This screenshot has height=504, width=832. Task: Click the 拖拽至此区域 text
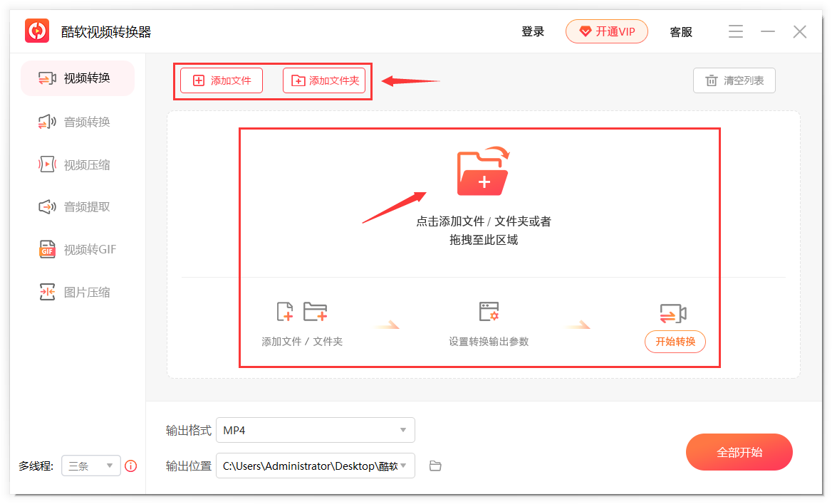pos(484,240)
